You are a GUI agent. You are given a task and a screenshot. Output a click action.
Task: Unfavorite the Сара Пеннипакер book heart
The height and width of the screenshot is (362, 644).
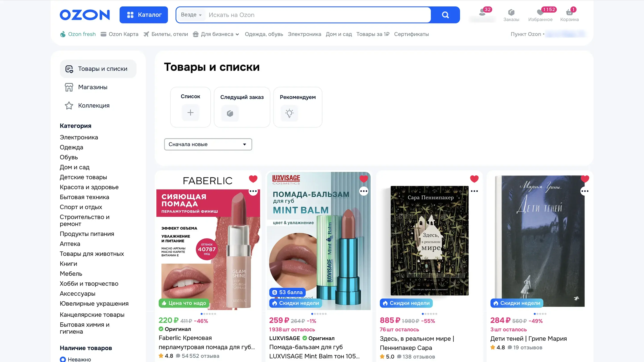pyautogui.click(x=474, y=179)
